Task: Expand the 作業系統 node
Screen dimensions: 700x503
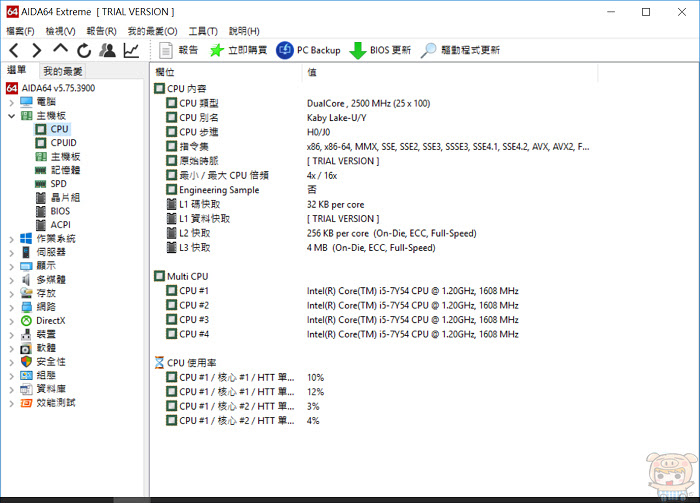Action: tap(12, 239)
